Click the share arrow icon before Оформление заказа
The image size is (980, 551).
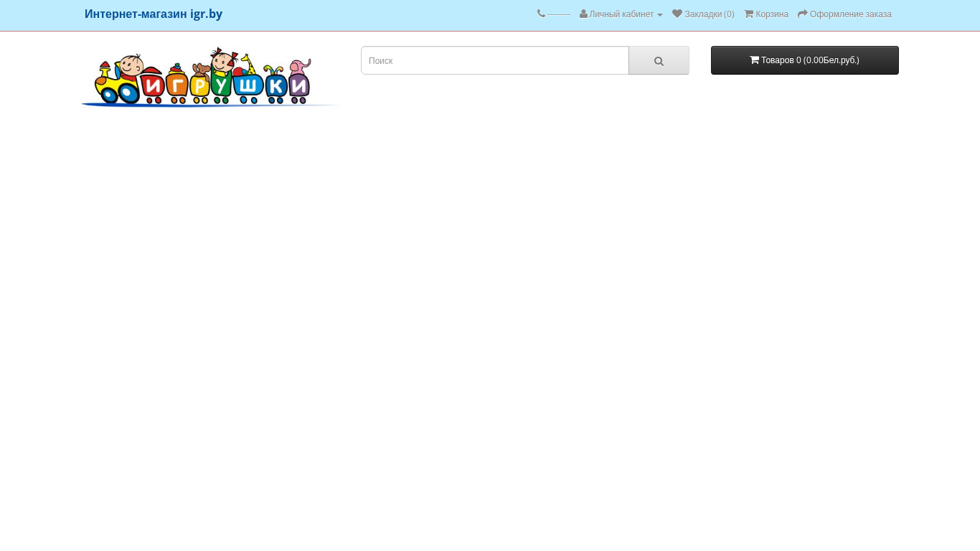803,14
